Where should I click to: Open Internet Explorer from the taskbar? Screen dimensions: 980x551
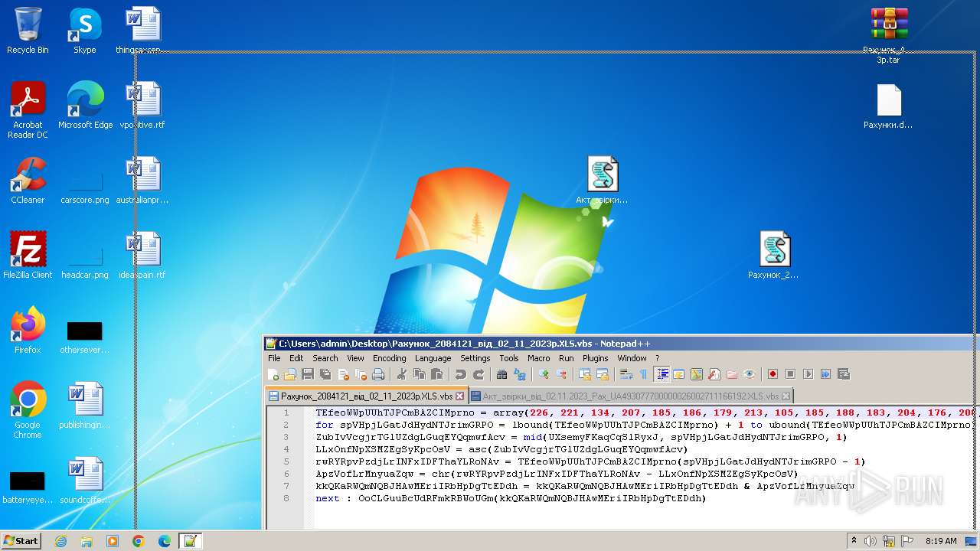click(x=60, y=541)
